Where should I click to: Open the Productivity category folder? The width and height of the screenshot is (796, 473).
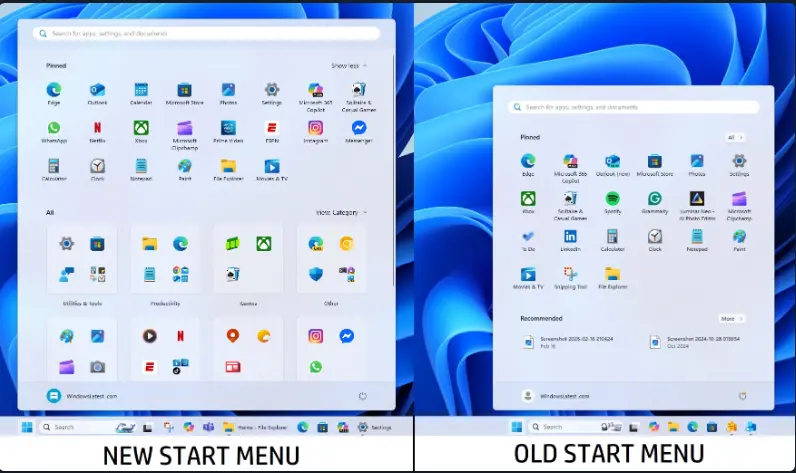click(165, 259)
